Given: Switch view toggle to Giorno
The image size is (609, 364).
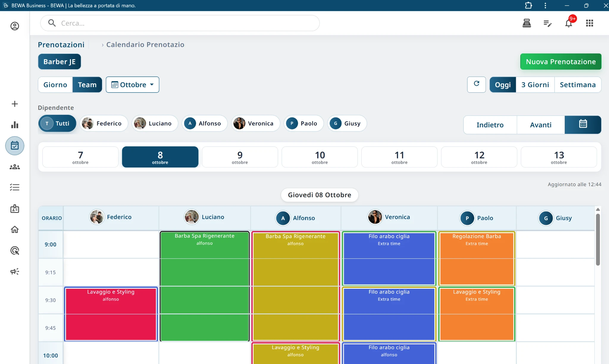Looking at the screenshot, I should pos(55,85).
